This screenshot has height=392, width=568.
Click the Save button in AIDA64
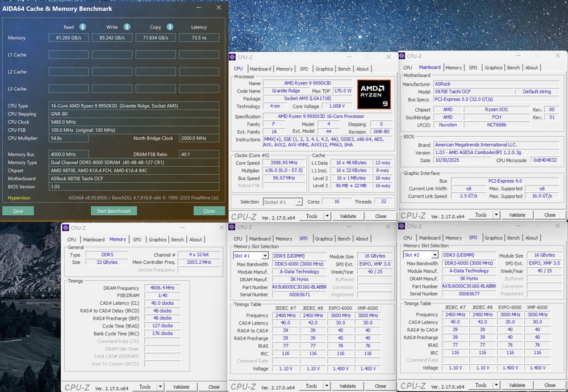coord(18,210)
